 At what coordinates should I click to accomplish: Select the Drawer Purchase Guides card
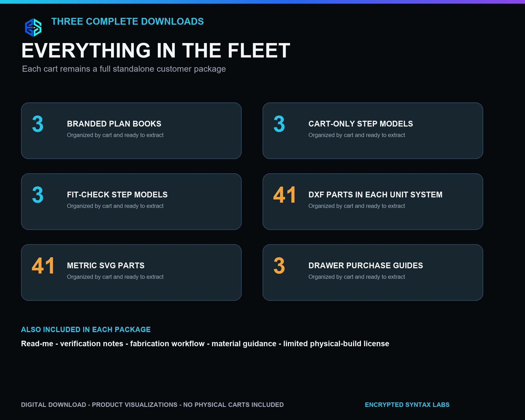(373, 273)
